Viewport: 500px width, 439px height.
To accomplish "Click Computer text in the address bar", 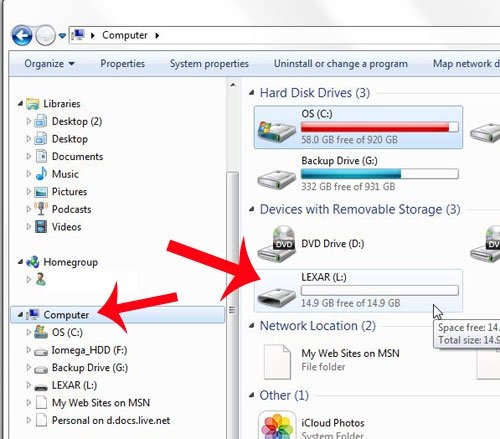I will (125, 35).
